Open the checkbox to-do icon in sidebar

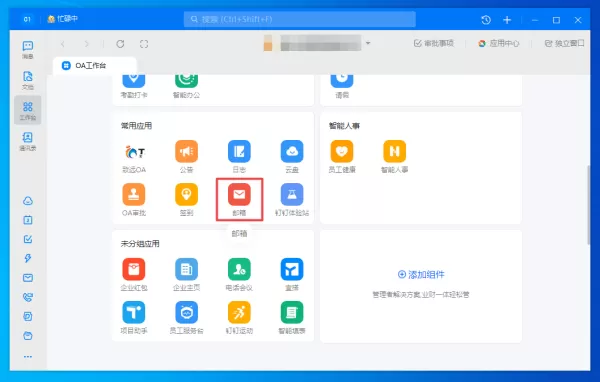[x=28, y=239]
